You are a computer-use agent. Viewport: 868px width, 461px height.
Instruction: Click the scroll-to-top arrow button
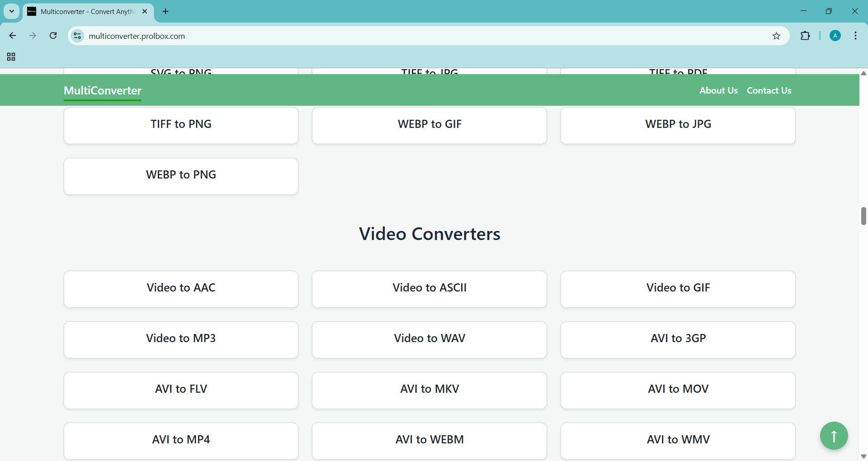[834, 436]
